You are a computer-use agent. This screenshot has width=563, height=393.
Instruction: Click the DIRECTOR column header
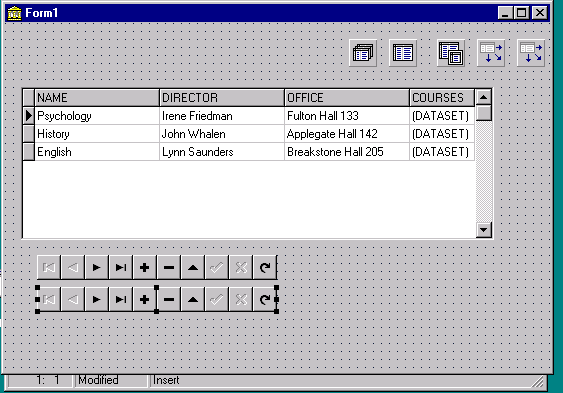(222, 98)
